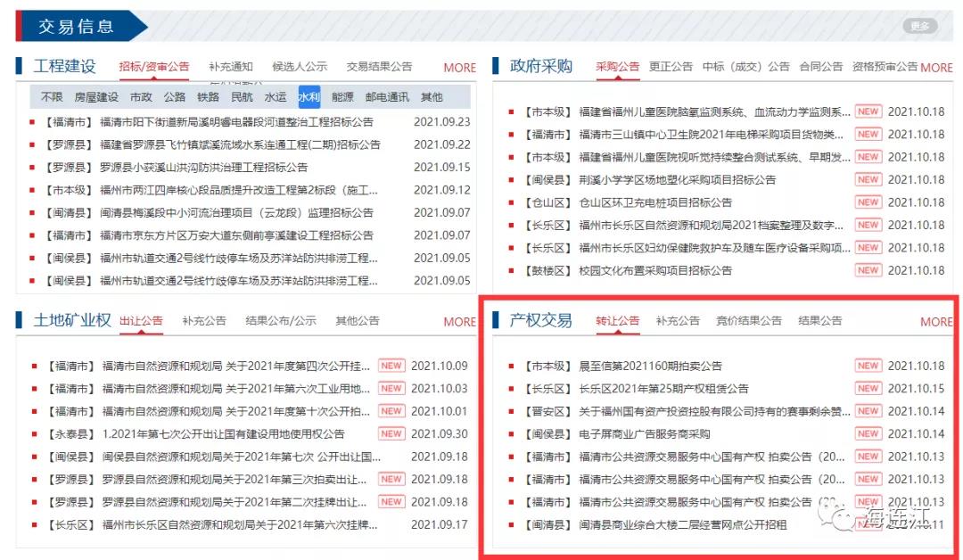Open the 结果公布/公示 tab
This screenshot has width=963, height=560.
[x=281, y=320]
